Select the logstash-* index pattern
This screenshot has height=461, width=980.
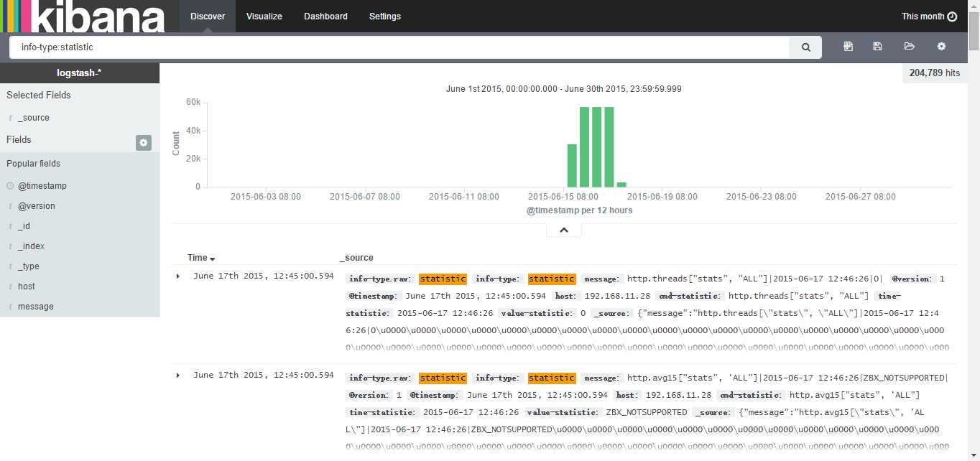tap(80, 73)
